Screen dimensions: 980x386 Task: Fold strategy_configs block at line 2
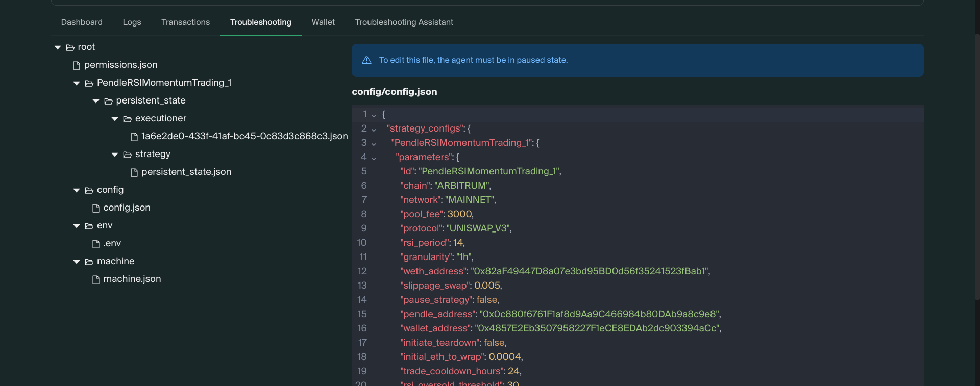tap(374, 130)
